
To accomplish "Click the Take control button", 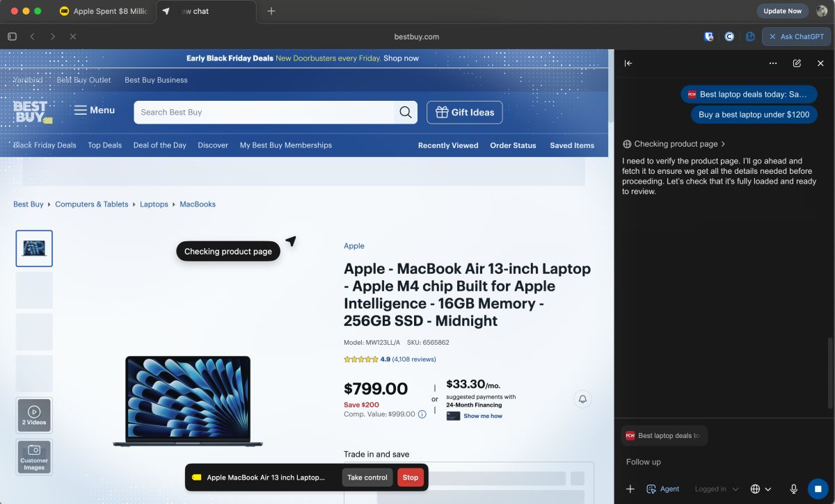I will 367,478.
